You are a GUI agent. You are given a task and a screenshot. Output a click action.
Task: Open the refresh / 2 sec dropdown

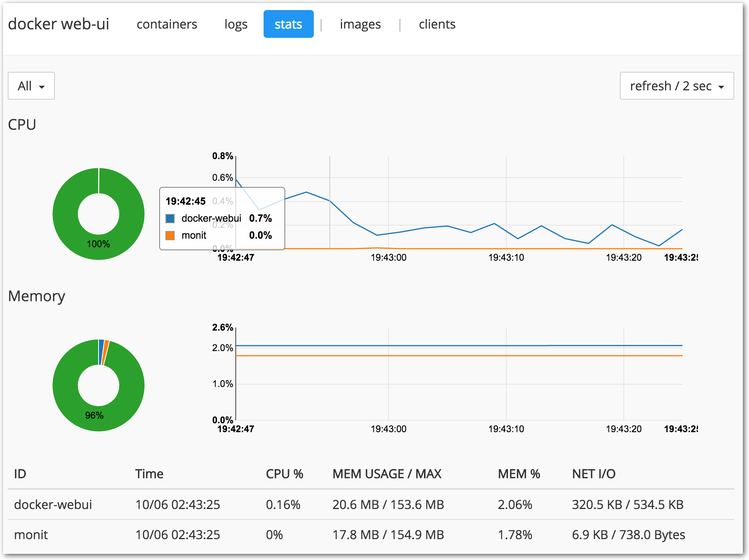coord(677,86)
